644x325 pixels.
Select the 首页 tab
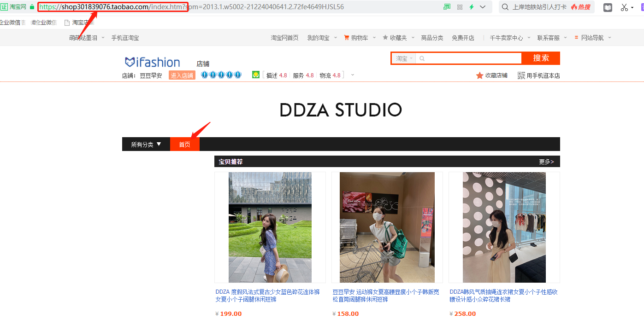point(185,144)
